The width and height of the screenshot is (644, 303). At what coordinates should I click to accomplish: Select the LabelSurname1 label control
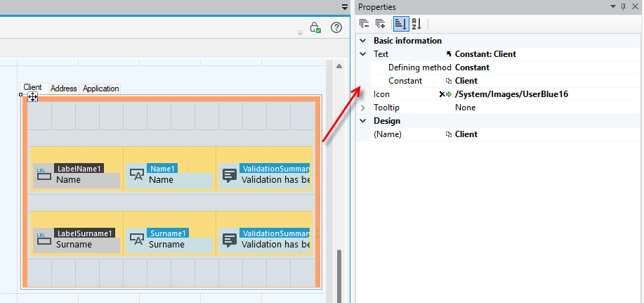[77, 239]
